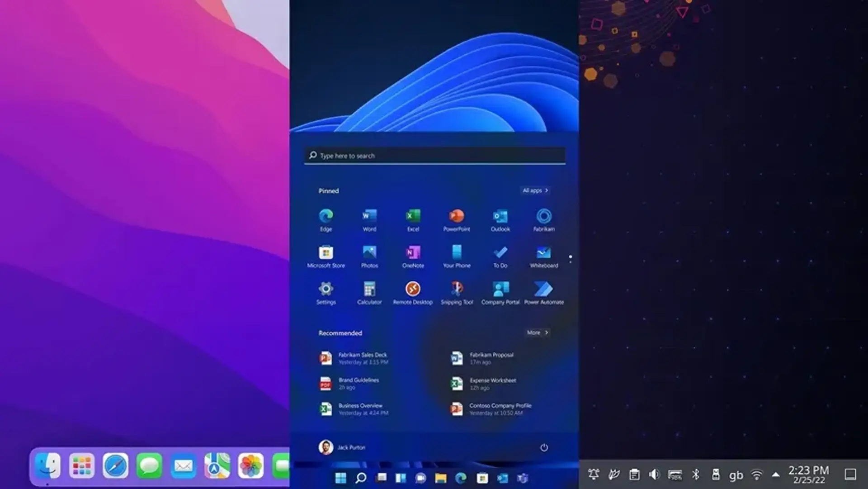
Task: Open Search from the Windows taskbar
Action: point(361,478)
